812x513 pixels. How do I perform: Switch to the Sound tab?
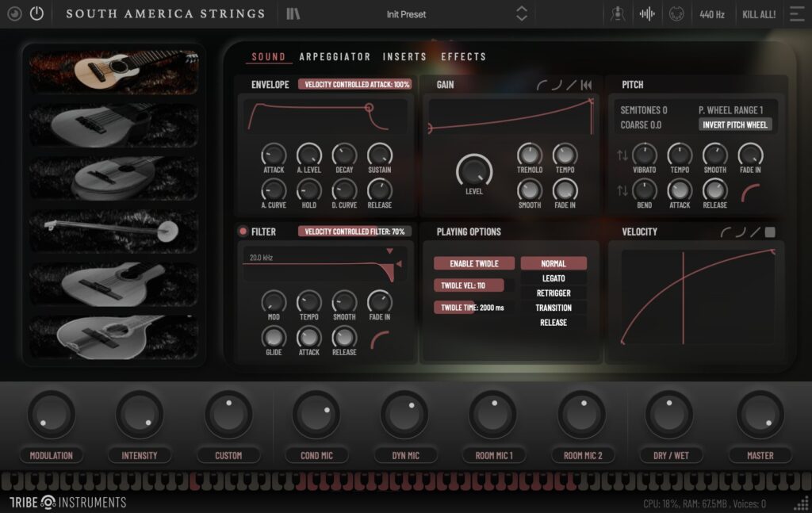268,57
